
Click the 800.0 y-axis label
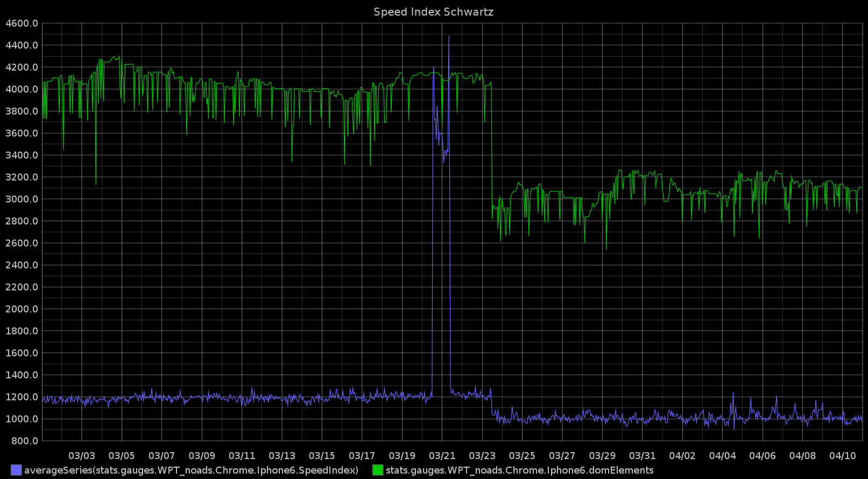[x=24, y=441]
